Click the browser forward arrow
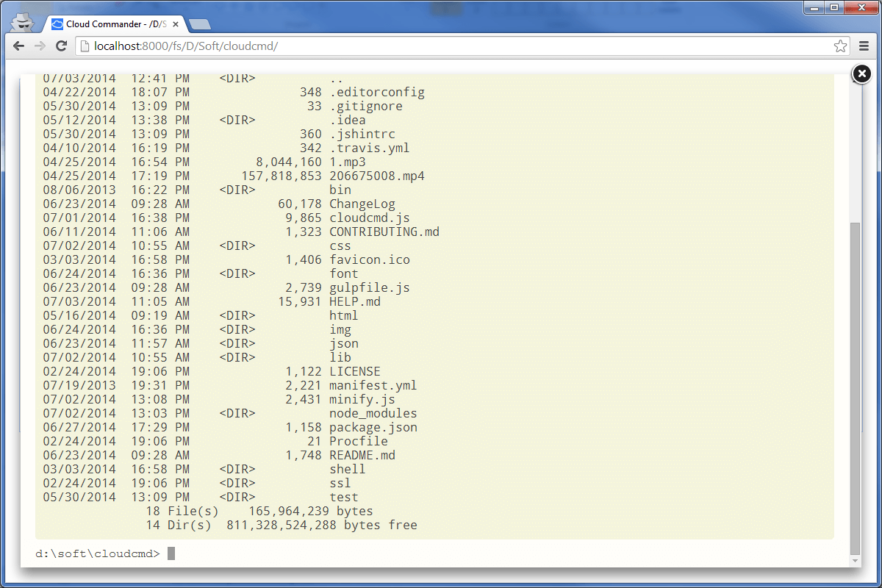The image size is (882, 588). click(x=40, y=46)
